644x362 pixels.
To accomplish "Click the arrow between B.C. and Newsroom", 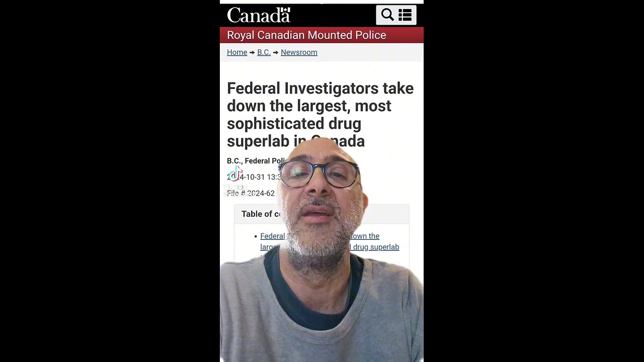I will pyautogui.click(x=276, y=52).
